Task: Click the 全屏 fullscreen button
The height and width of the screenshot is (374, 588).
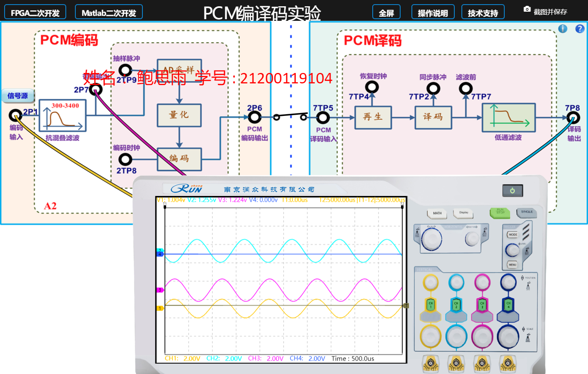Action: pos(386,13)
